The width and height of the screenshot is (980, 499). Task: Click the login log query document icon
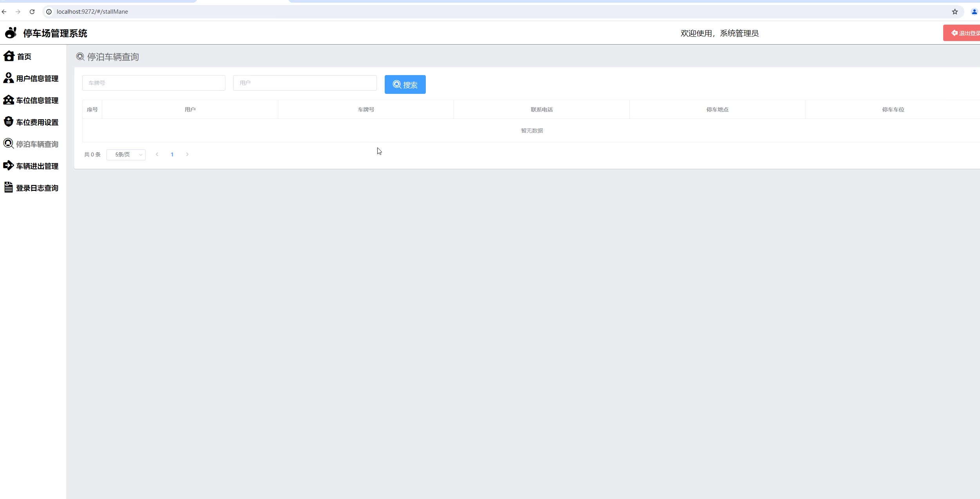[x=8, y=187]
